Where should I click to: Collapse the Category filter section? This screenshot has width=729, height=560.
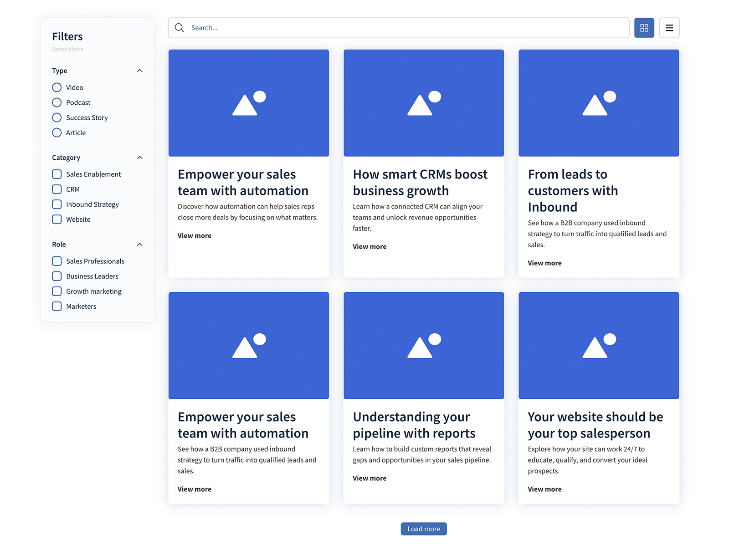point(139,158)
